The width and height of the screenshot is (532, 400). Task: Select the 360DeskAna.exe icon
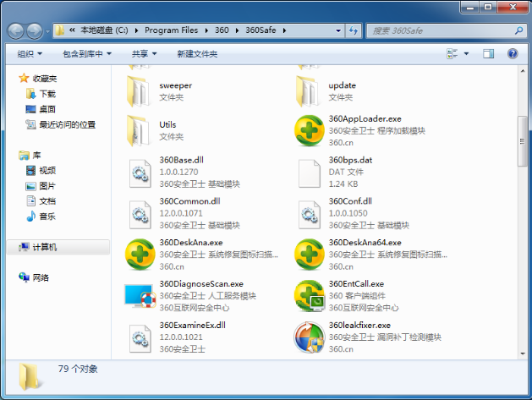[140, 254]
